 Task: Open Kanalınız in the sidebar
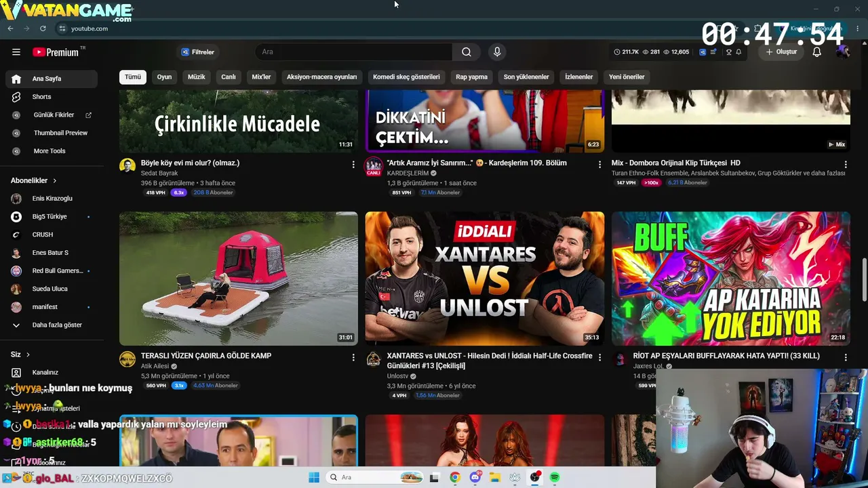tap(52, 372)
